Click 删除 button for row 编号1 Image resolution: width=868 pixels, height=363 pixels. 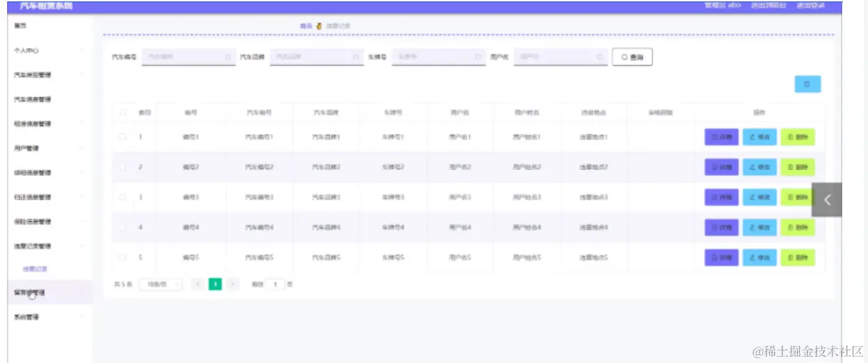click(x=798, y=137)
